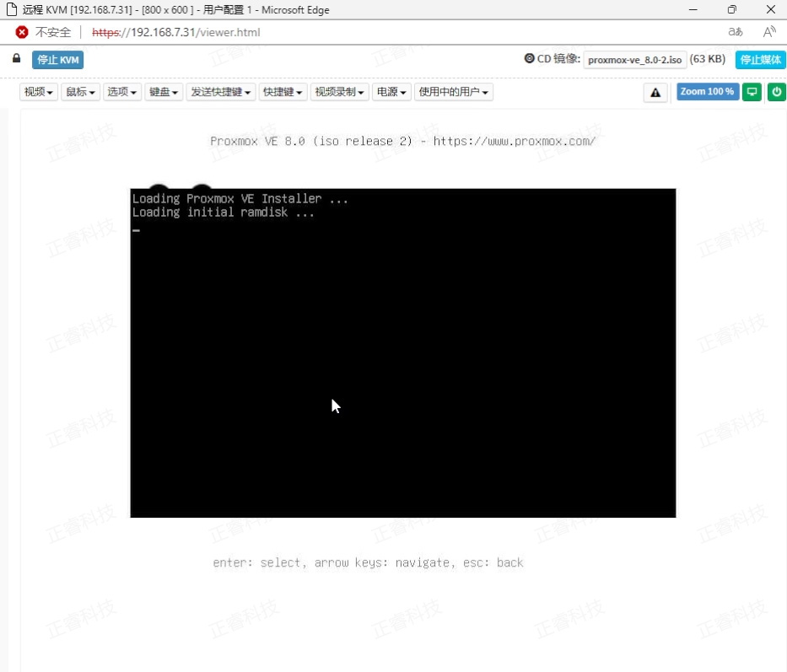Open the browser translate icon
The image size is (787, 672).
(736, 32)
